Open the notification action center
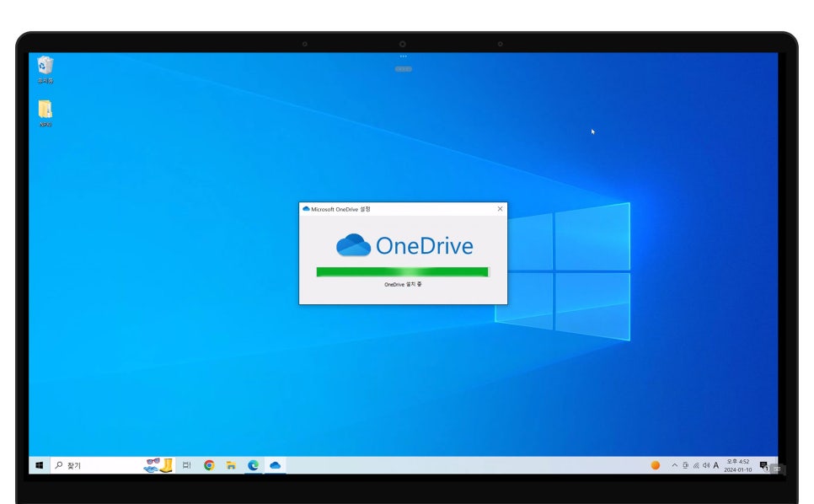The height and width of the screenshot is (504, 814). [x=763, y=465]
